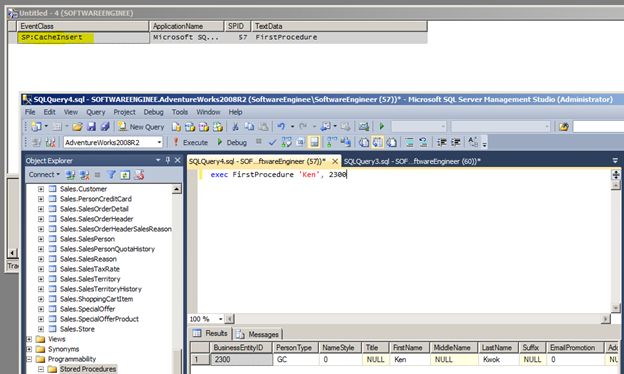This screenshot has width=624, height=374.
Task: Open the Connect dropdown in Object Explorer
Action: pyautogui.click(x=44, y=175)
